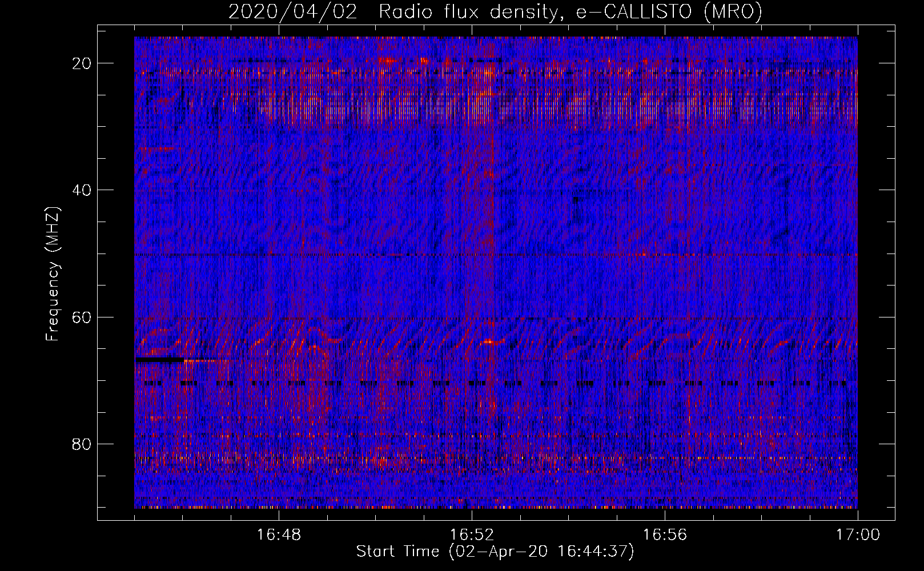Click the 16:56 time tick label
The image size is (924, 571).
665,535
